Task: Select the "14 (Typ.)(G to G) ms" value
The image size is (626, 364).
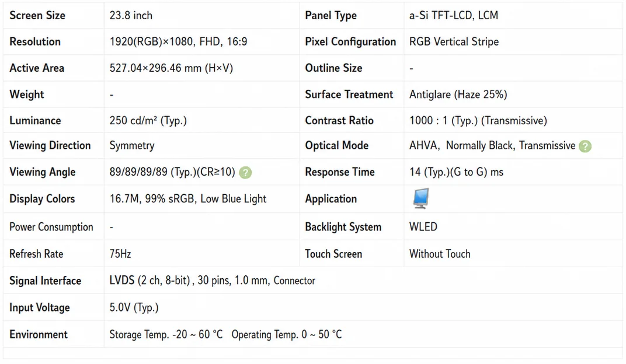Action: point(456,172)
